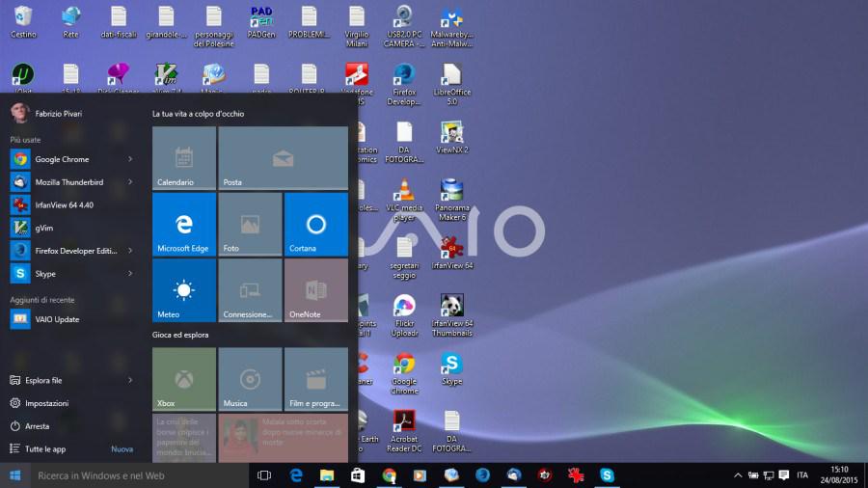This screenshot has width=868, height=488.
Task: Open the Xbox tile
Action: click(184, 379)
